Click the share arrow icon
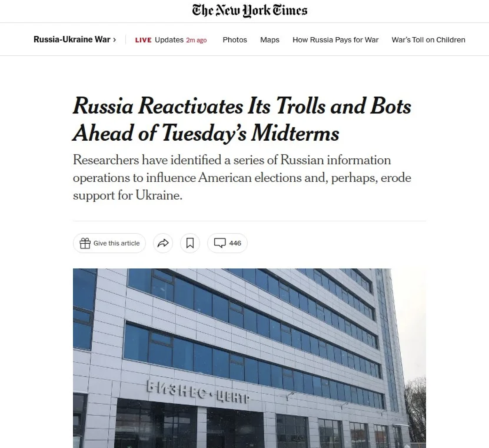Screen dimensions: 489x448 click(x=163, y=243)
